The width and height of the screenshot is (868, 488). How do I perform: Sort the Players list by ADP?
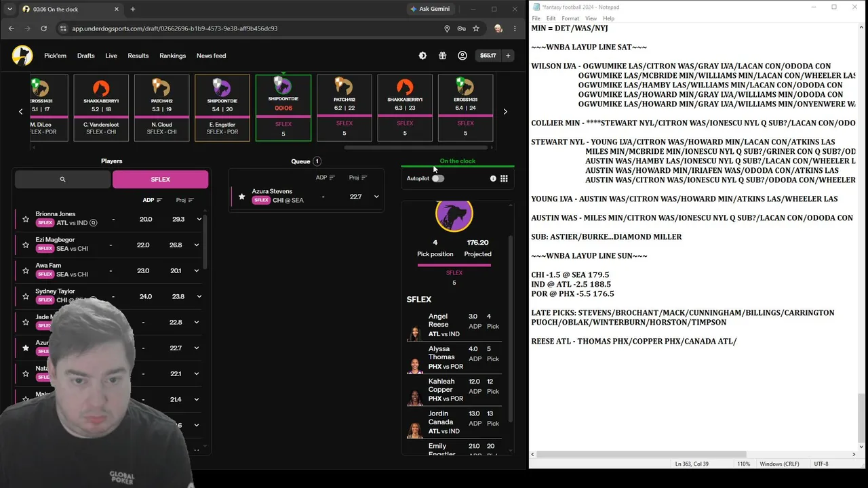point(153,200)
